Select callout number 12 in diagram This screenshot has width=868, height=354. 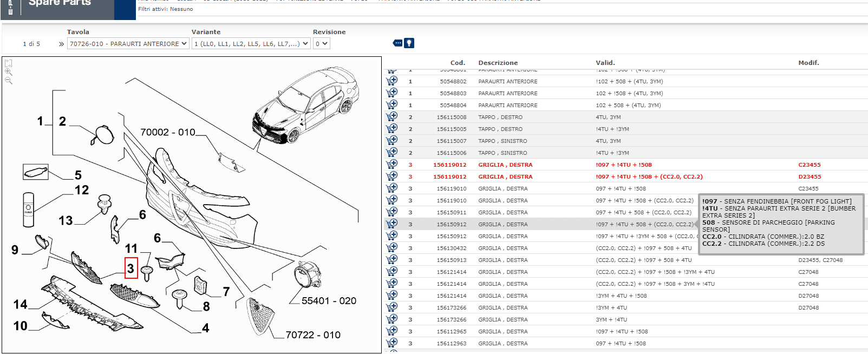pyautogui.click(x=82, y=190)
